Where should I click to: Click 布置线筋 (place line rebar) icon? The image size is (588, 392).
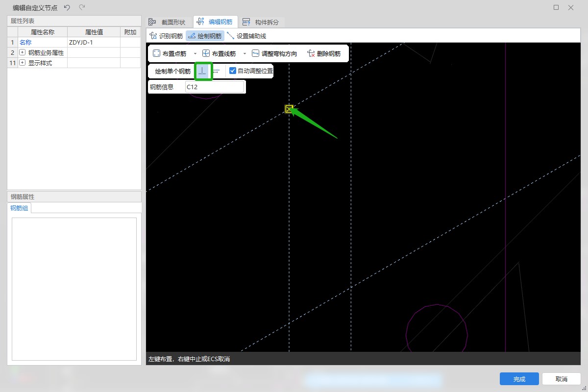(x=206, y=53)
